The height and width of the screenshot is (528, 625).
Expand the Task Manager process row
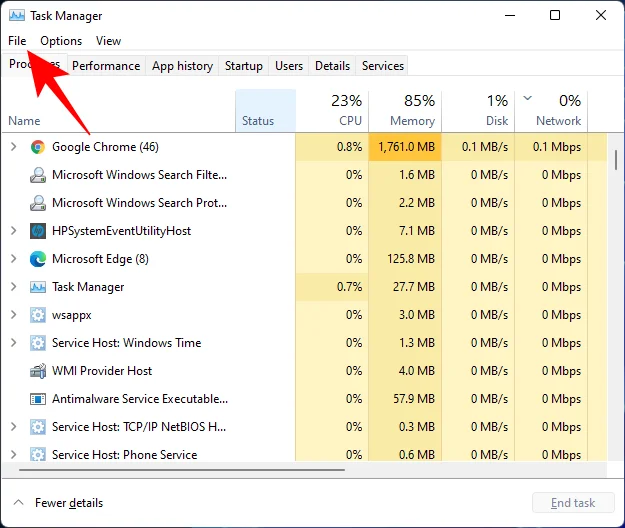14,287
